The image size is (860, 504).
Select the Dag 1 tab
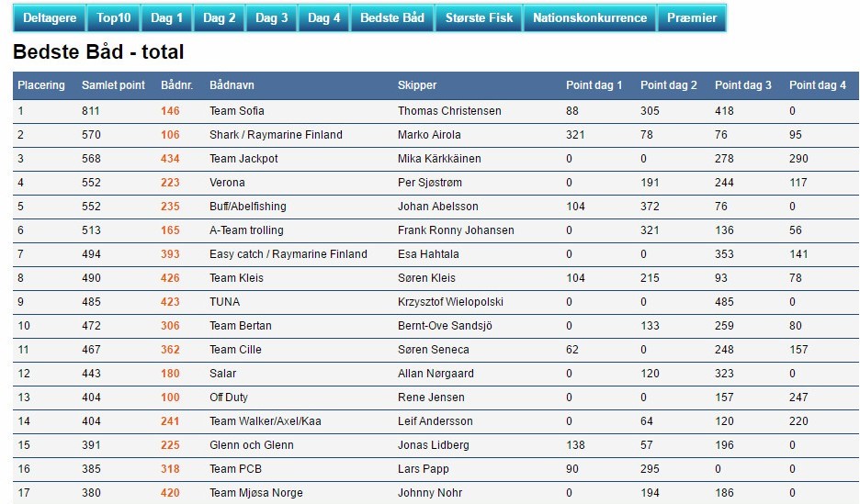tap(166, 18)
